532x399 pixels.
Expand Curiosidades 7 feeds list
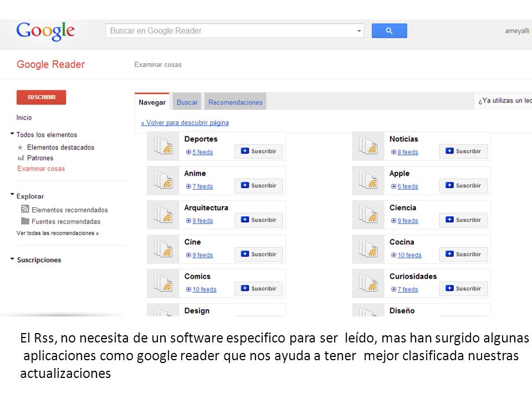click(x=405, y=289)
